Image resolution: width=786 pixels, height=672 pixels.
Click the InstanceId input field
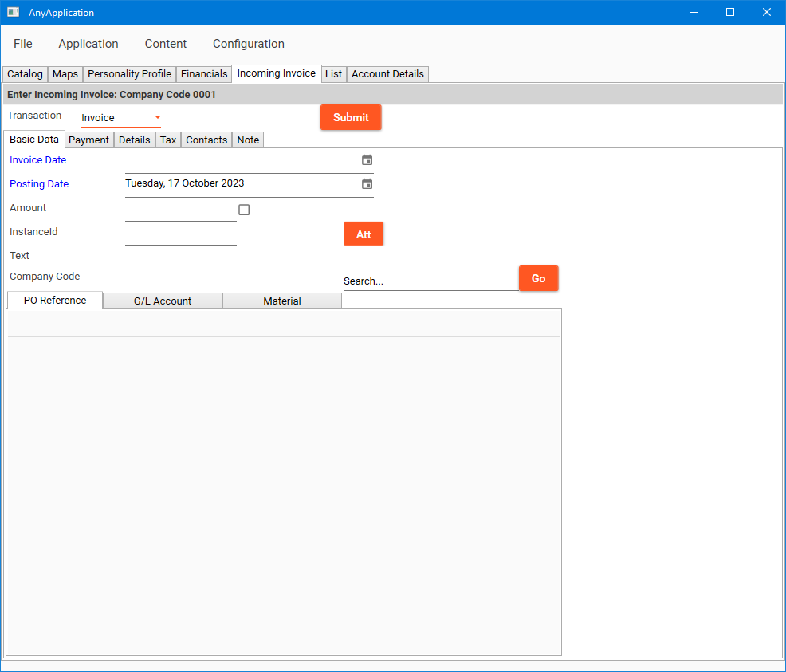(180, 234)
